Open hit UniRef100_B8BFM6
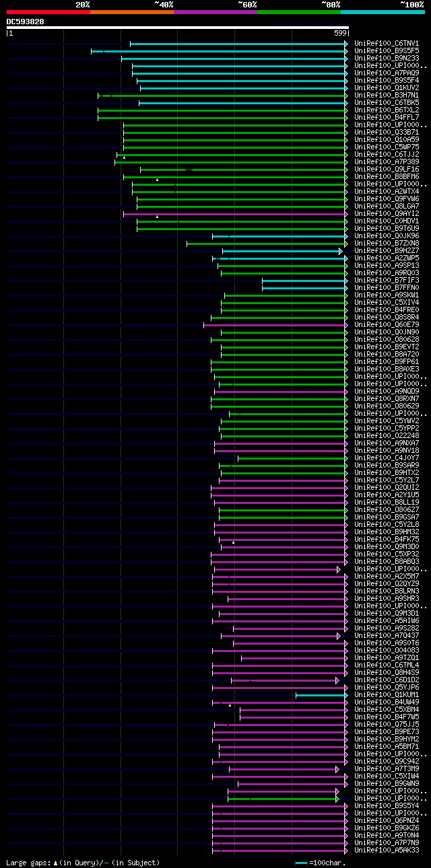431x868 pixels. [x=387, y=177]
